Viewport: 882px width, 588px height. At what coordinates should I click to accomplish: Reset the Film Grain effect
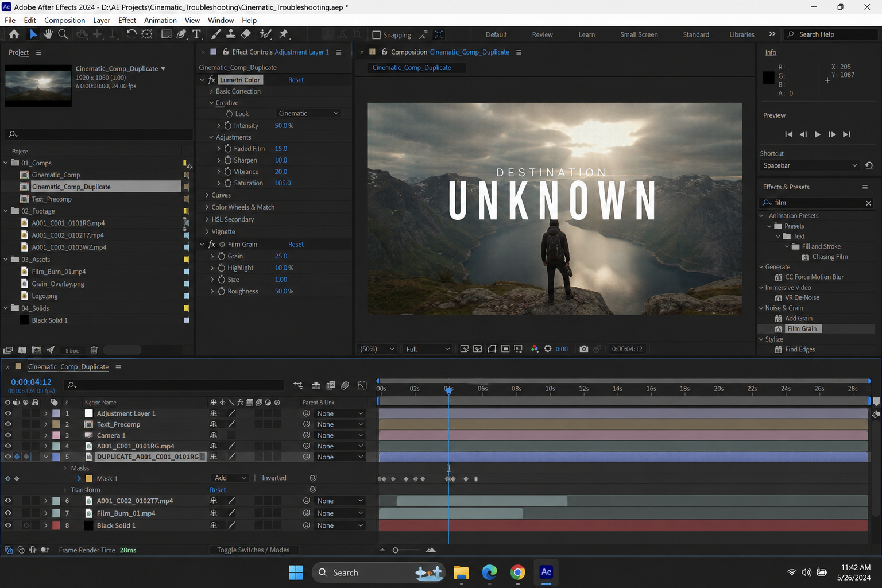coord(296,245)
